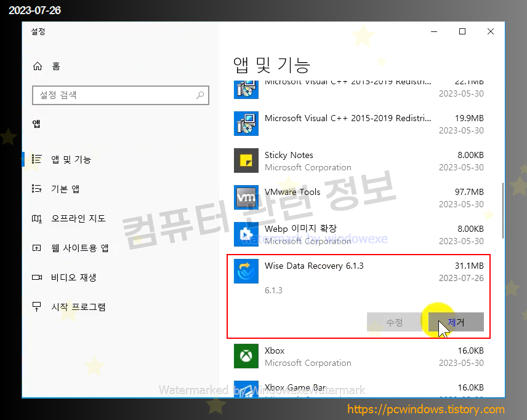Select the Webp 이미지 확장 entry

tap(358, 235)
